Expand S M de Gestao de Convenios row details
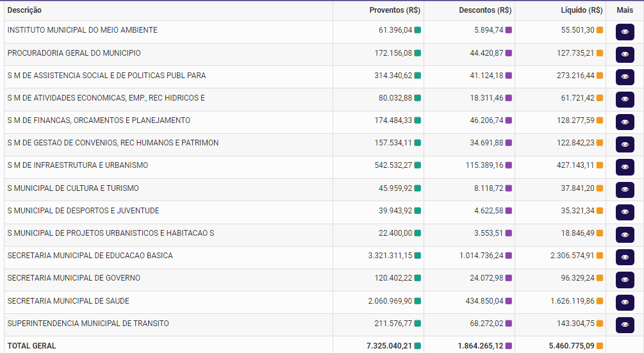Screen dimensions: 644x353 point(624,144)
